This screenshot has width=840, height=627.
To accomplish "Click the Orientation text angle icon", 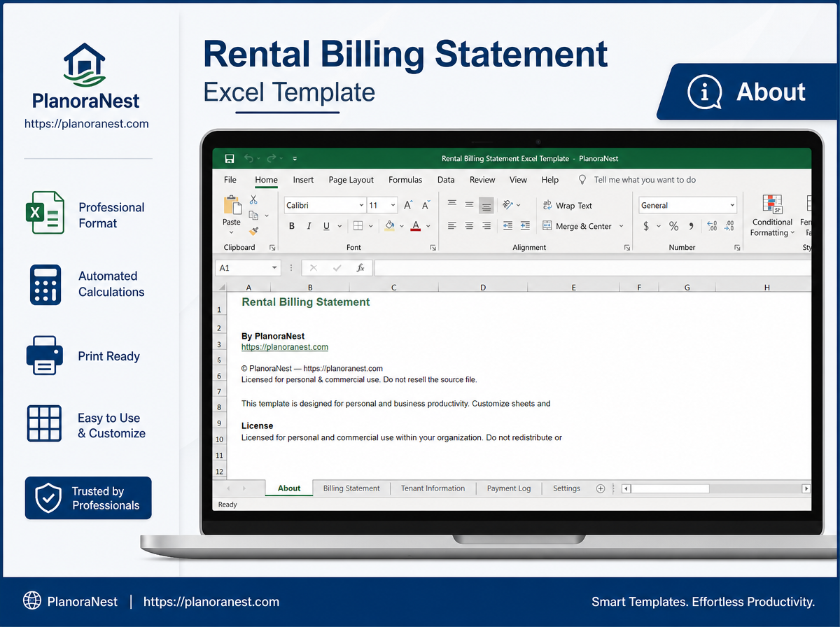I will (507, 204).
